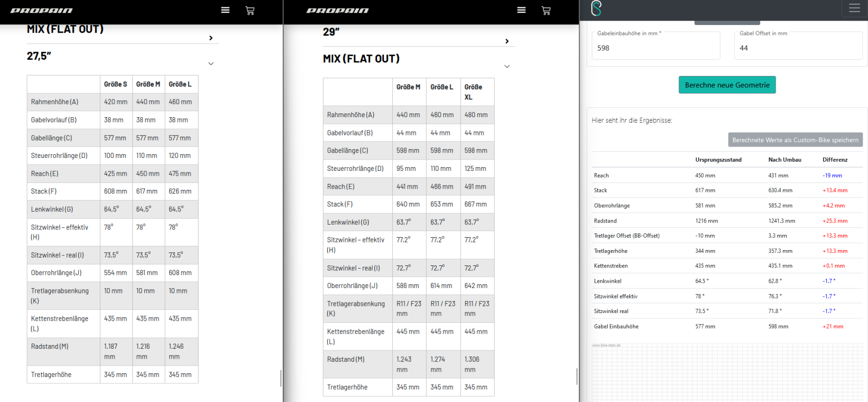Click the Gabeleinbauhöhe in mm field
Image resolution: width=868 pixels, height=402 pixels.
point(655,48)
